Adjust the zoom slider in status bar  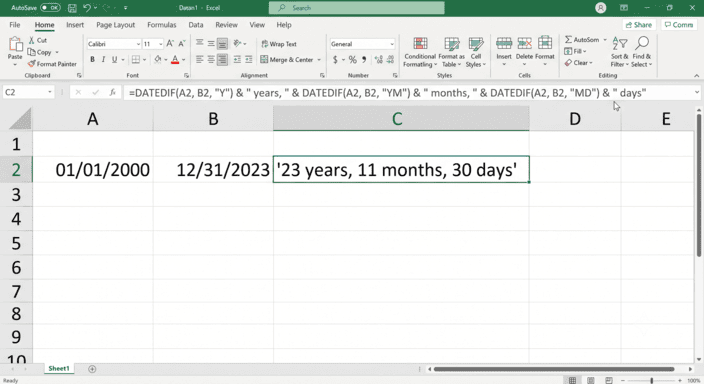(651, 380)
